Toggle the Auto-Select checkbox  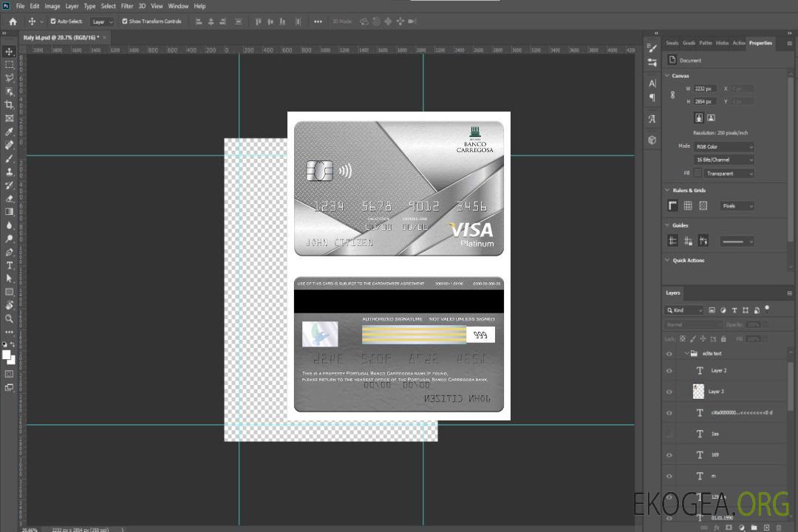coord(53,21)
